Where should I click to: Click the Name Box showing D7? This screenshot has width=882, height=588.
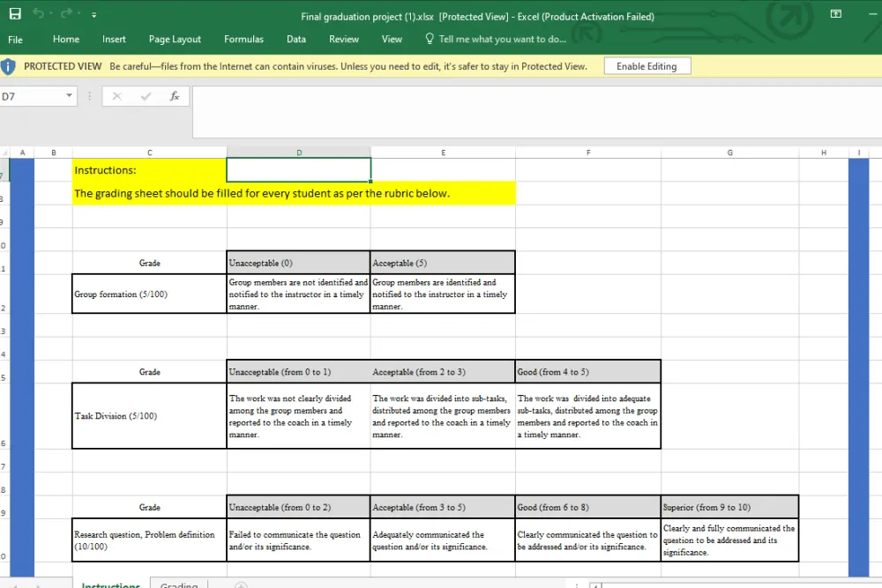click(x=33, y=96)
